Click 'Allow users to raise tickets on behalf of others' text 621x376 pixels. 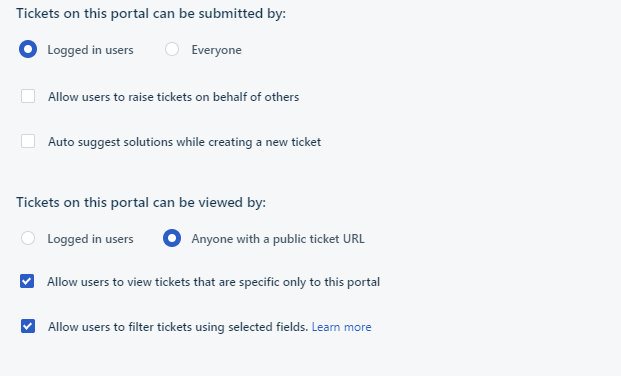[173, 97]
